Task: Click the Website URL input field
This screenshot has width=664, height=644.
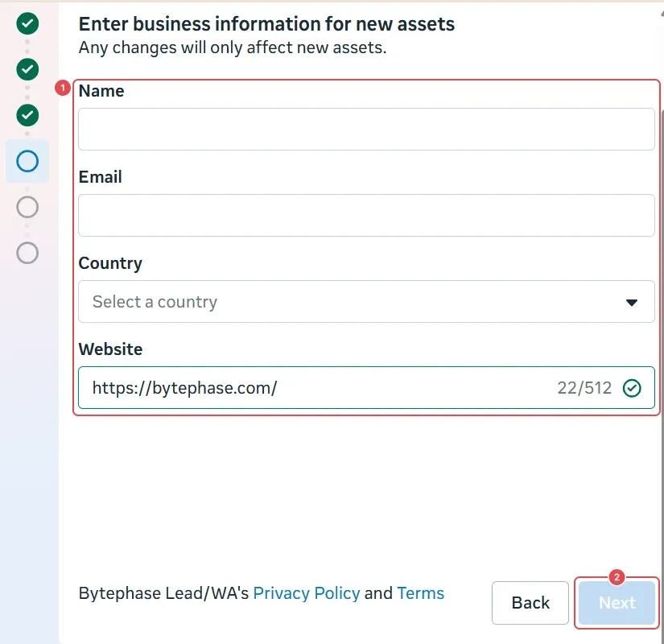Action: click(366, 388)
